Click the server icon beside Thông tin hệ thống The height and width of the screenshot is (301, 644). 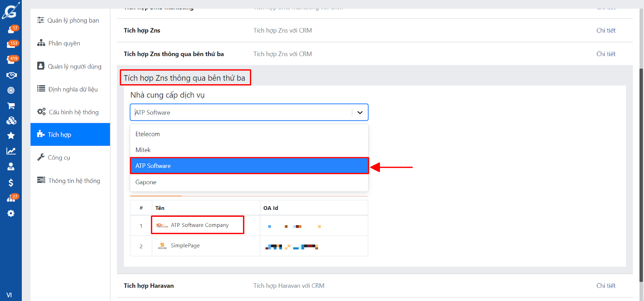(x=41, y=180)
